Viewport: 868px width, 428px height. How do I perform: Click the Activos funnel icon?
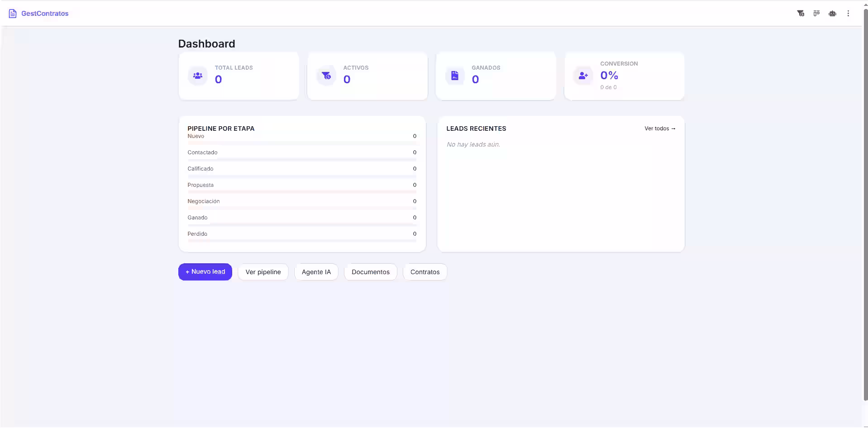(x=326, y=76)
